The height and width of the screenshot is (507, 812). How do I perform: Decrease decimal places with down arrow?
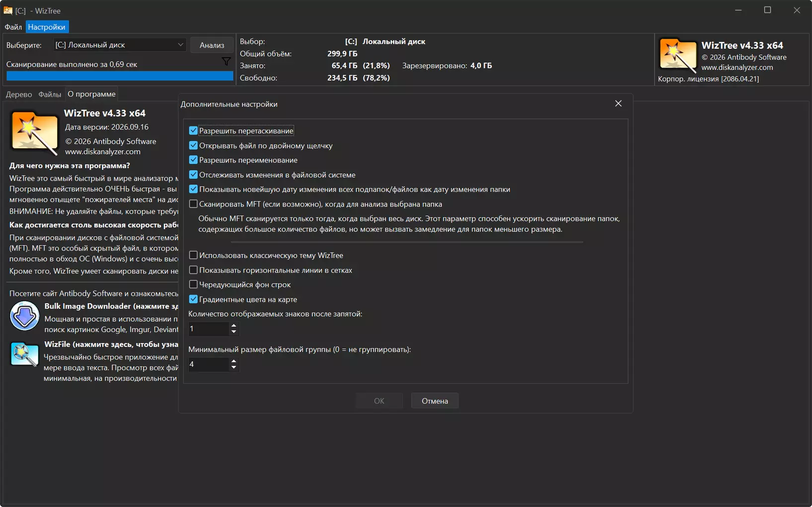point(234,332)
